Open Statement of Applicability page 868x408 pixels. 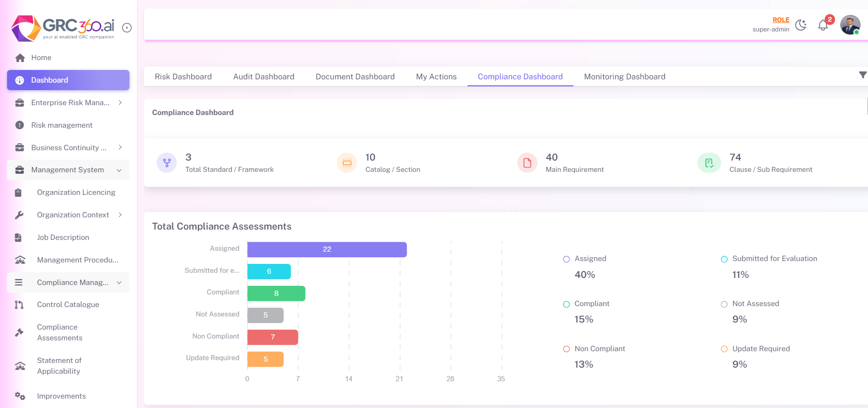click(59, 366)
